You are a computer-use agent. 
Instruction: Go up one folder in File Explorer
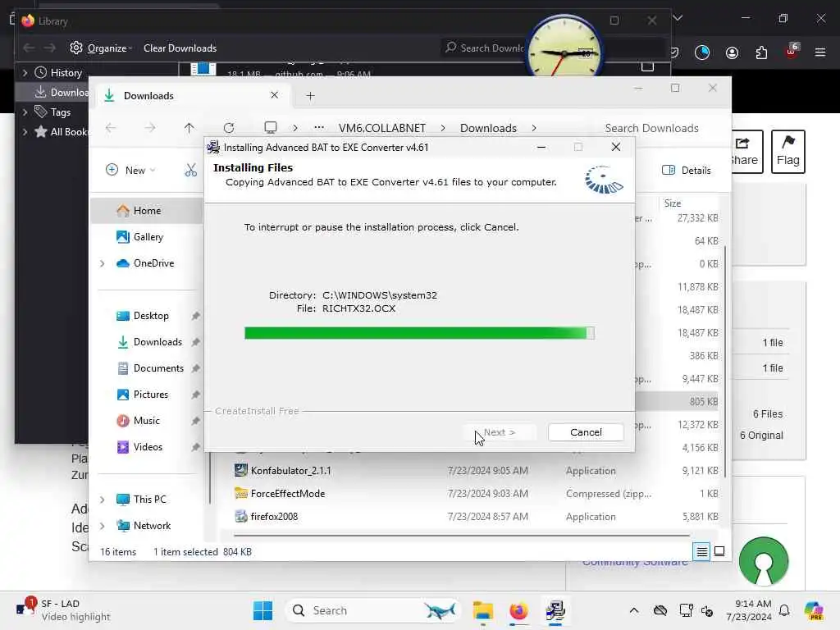tap(189, 128)
